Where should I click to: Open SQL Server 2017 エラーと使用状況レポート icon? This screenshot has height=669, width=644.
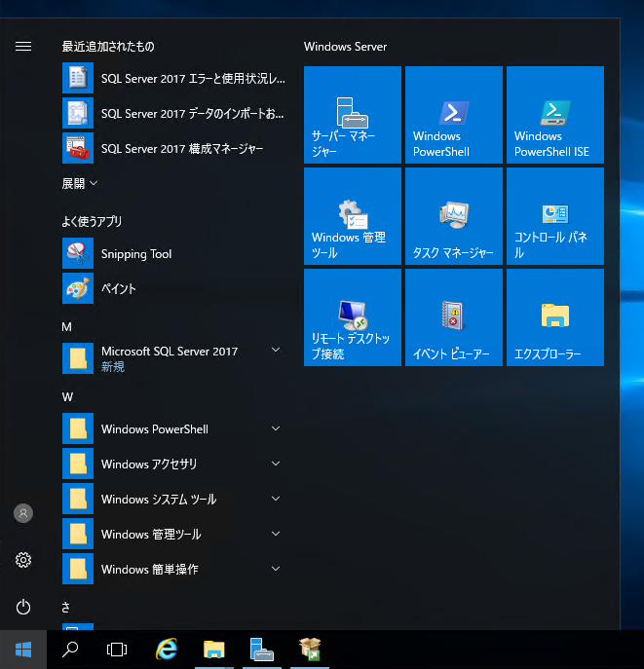(x=78, y=78)
